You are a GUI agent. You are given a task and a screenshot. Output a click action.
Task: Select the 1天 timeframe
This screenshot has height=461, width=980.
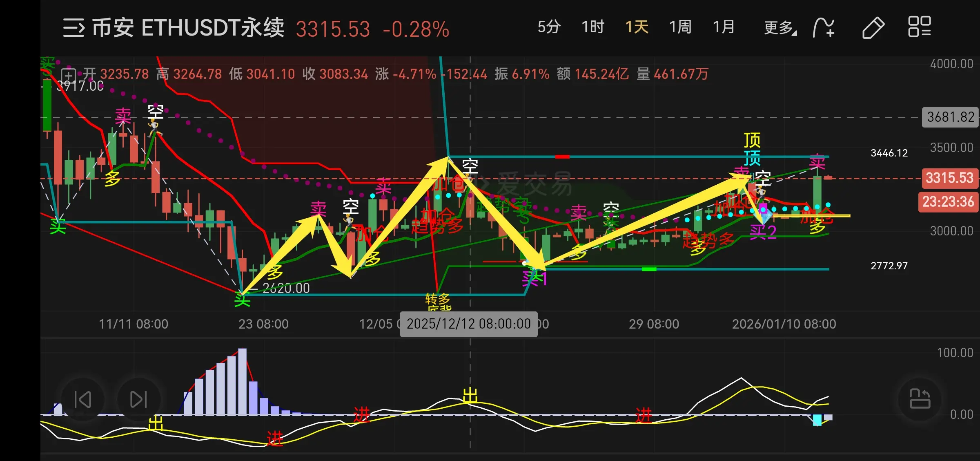637,27
